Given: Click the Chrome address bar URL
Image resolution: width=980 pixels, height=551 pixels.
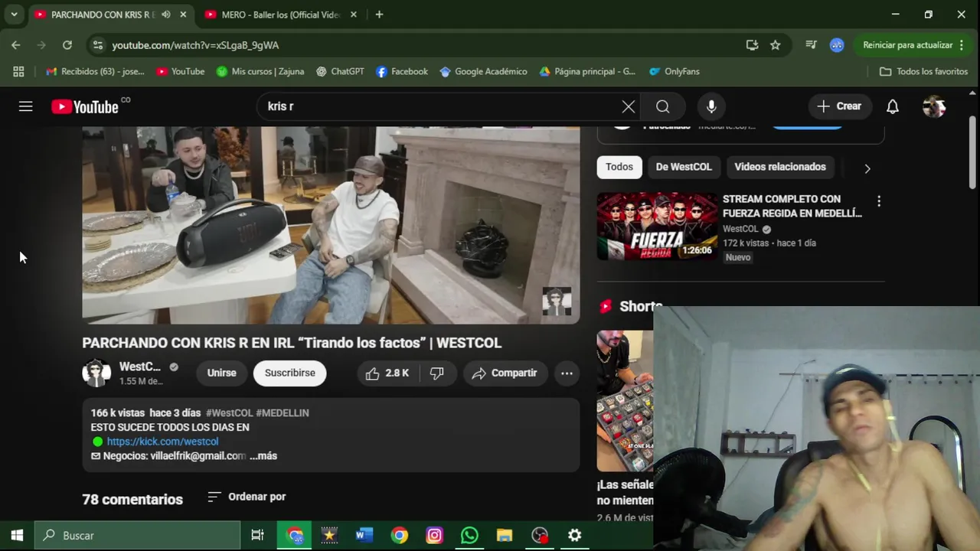Looking at the screenshot, I should [195, 45].
